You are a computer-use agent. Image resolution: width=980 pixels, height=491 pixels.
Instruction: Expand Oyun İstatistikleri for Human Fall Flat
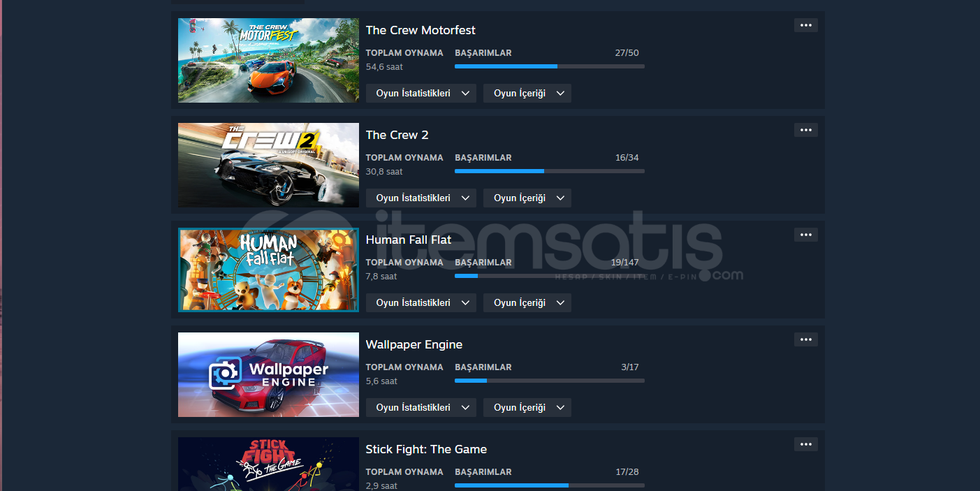[421, 302]
